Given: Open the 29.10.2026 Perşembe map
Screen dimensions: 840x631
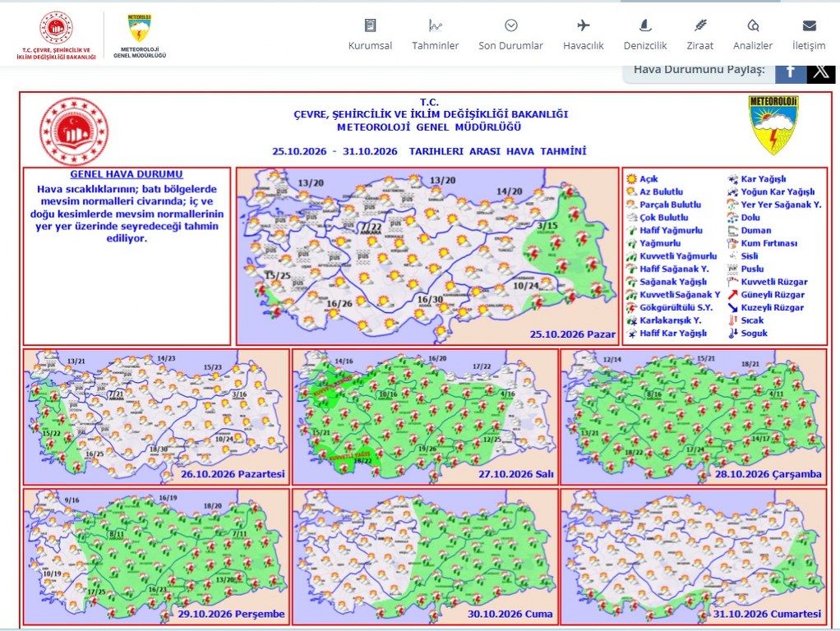Looking at the screenshot, I should tap(156, 556).
